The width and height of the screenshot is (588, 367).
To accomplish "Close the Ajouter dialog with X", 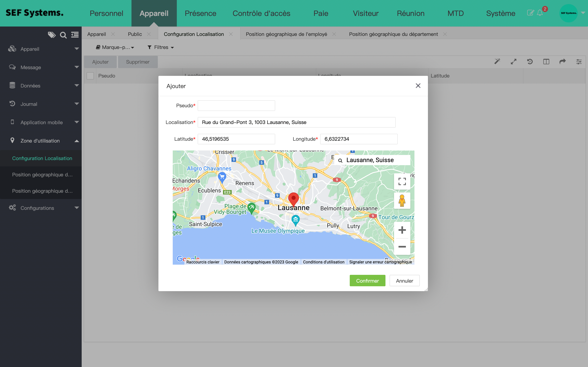I will click(418, 86).
